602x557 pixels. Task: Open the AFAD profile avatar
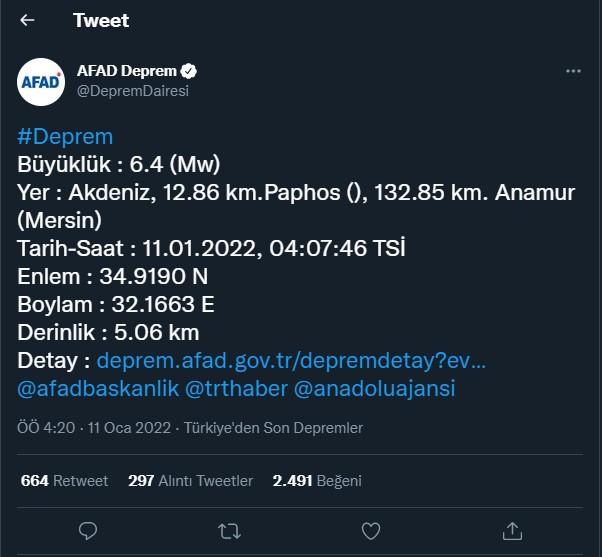(x=41, y=81)
